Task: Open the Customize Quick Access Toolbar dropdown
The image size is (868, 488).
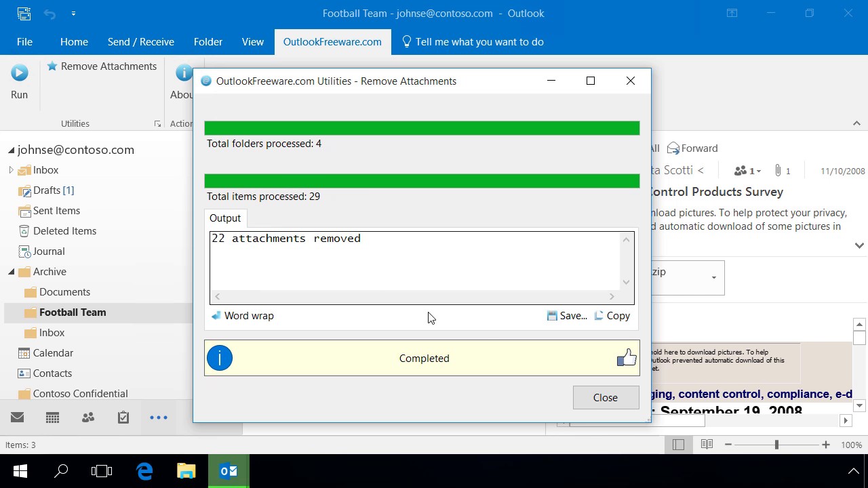Action: [73, 14]
